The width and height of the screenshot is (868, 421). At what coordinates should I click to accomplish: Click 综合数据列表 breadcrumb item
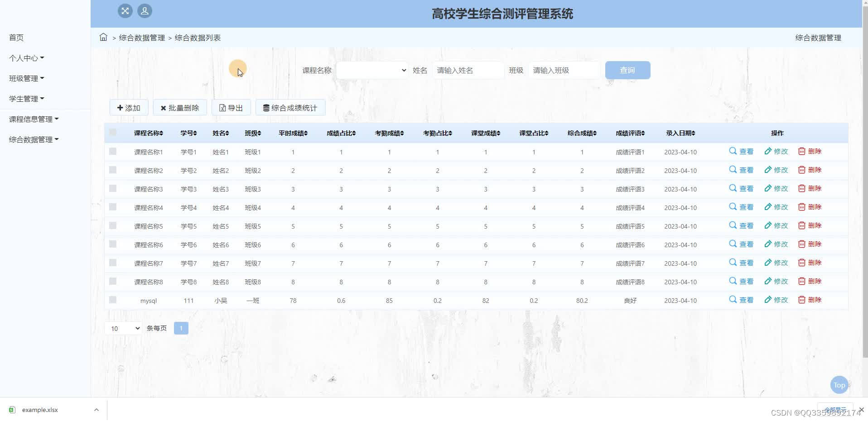click(x=198, y=38)
